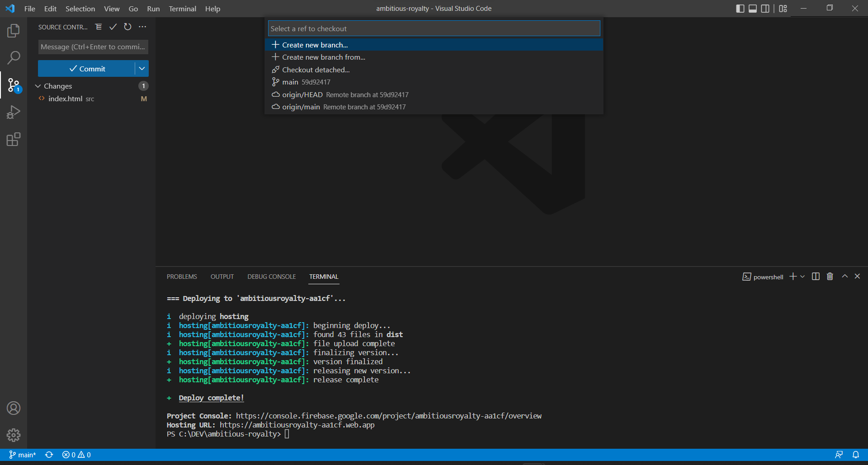Screen dimensions: 868x465
Task: Toggle the bottom panel visibility
Action: (x=752, y=8)
